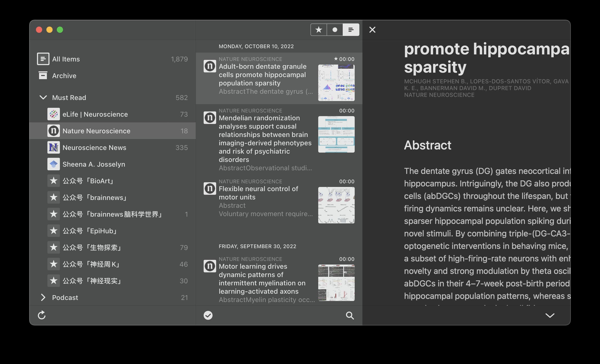Click star icon beside 公众号「EpiHub」
The height and width of the screenshot is (364, 600).
coord(53,231)
